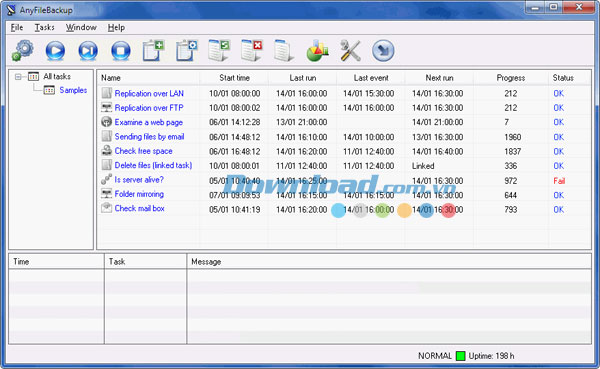Open the Replication over LAN task

149,93
